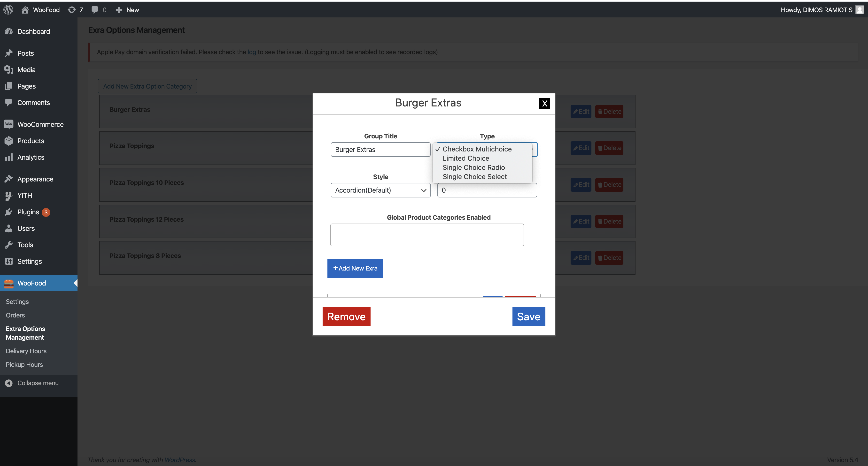The height and width of the screenshot is (466, 868).
Task: Click the Users person icon in sidebar
Action: point(9,228)
